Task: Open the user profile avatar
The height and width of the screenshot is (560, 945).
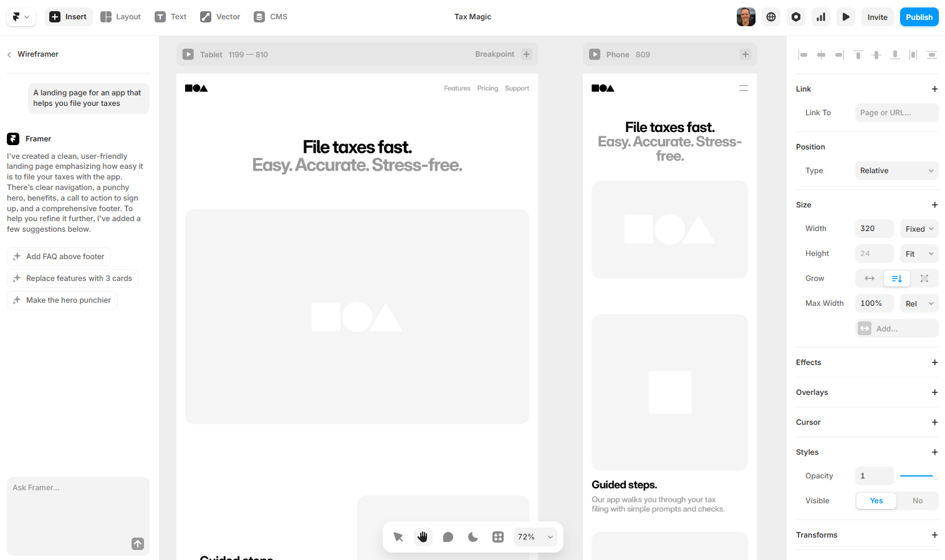Action: point(746,17)
